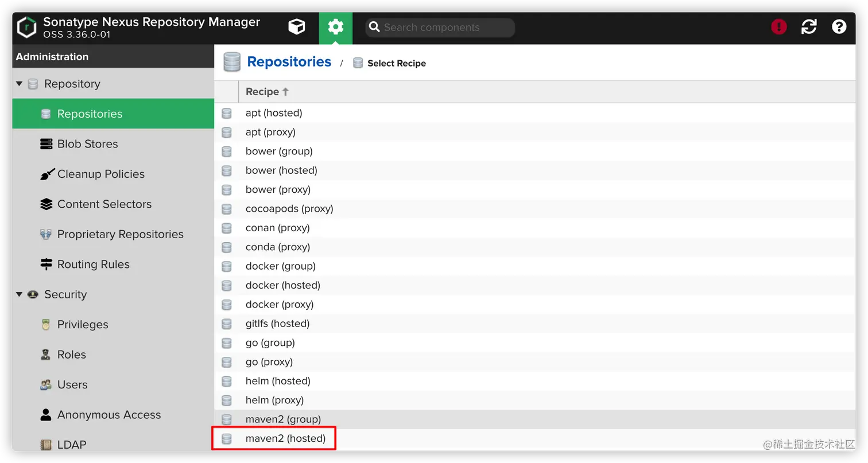This screenshot has width=868, height=463.
Task: Select the conda (proxy) recipe
Action: click(535, 247)
